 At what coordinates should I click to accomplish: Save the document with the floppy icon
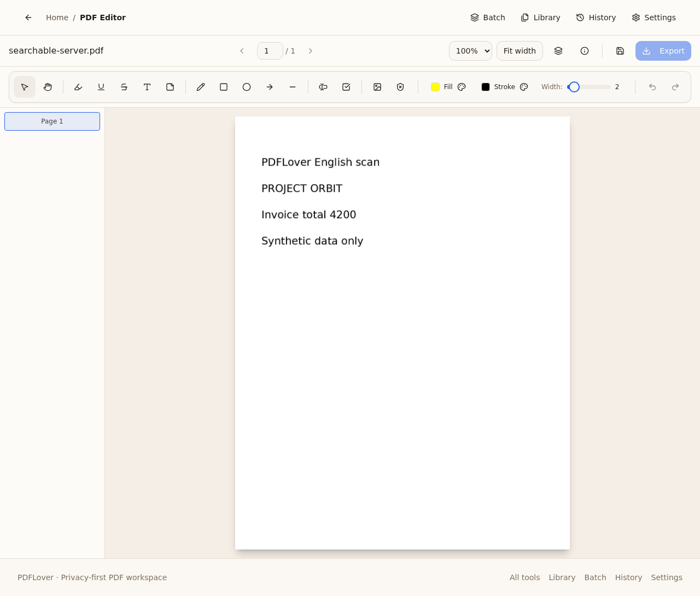click(620, 51)
